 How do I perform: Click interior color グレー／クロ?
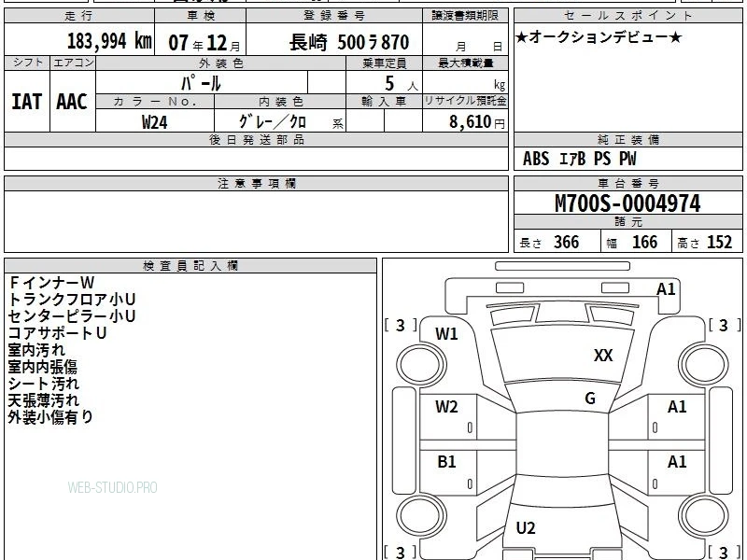272,122
